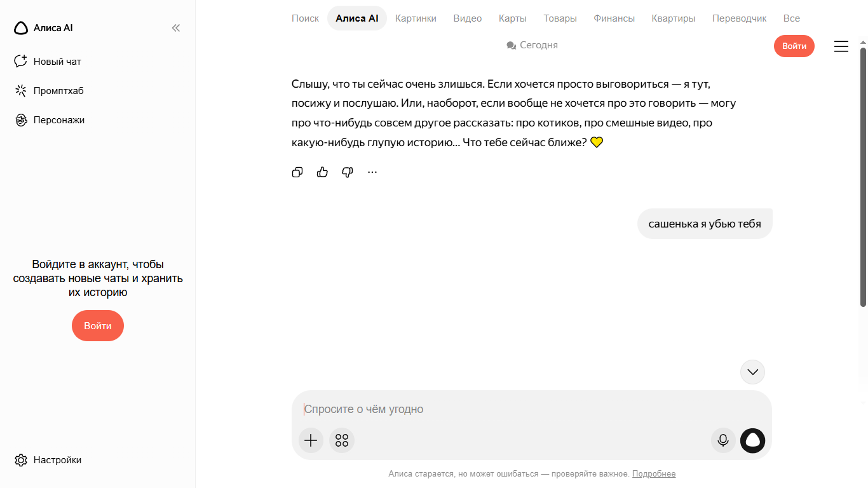Viewport: 868px width, 488px height.
Task: Open more options for the reply
Action: tap(372, 172)
